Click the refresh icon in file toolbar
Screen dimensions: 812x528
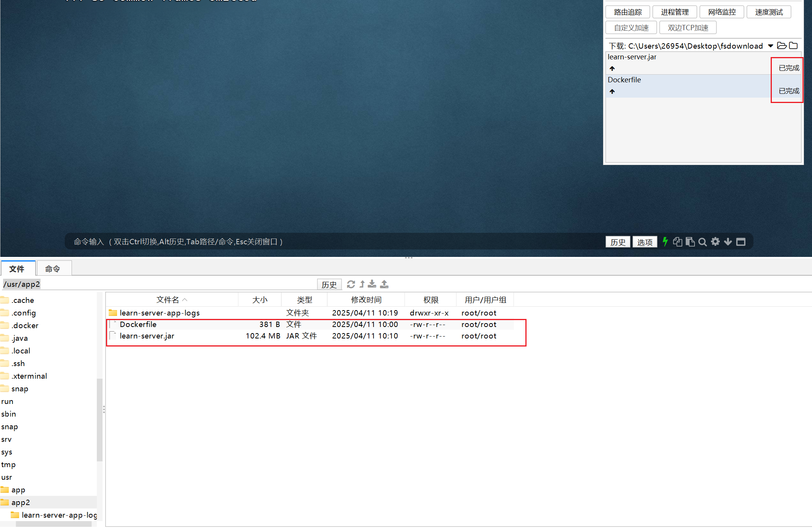click(351, 284)
